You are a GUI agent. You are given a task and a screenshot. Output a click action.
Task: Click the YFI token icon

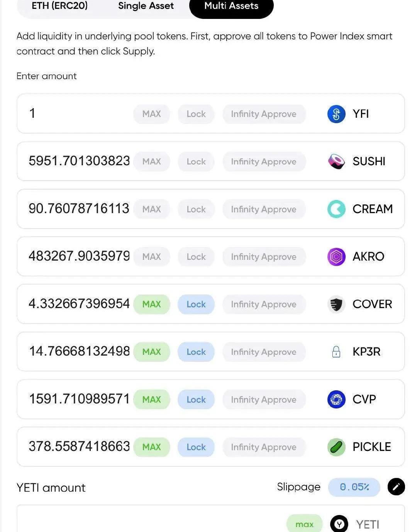click(336, 114)
